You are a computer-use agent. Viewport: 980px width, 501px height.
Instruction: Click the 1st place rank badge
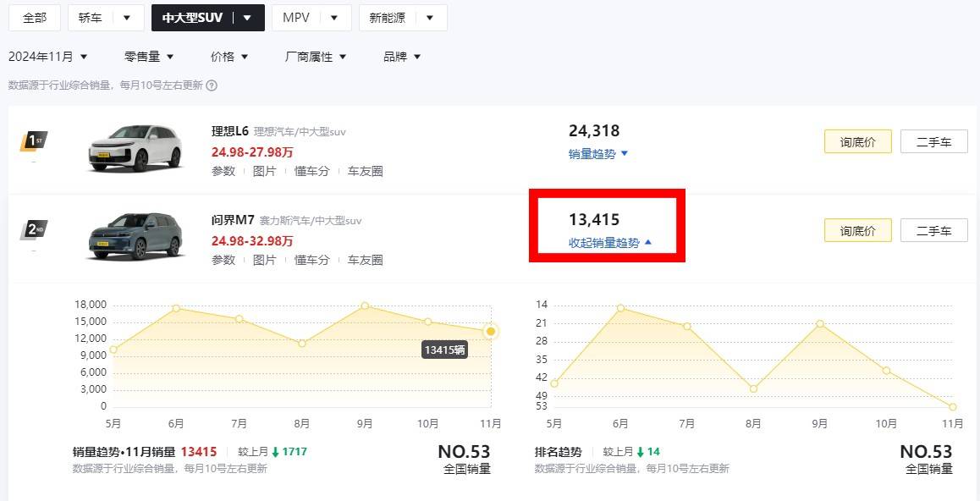coord(34,140)
